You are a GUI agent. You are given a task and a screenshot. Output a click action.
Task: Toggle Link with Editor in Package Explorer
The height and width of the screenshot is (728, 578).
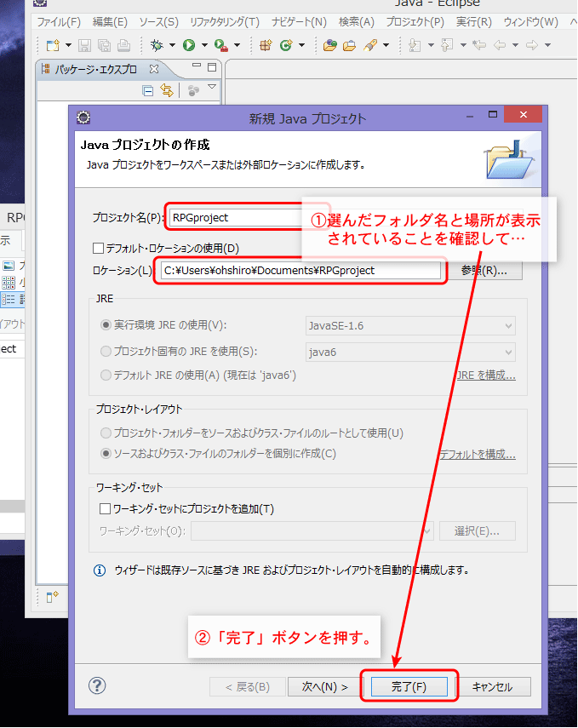pyautogui.click(x=167, y=90)
